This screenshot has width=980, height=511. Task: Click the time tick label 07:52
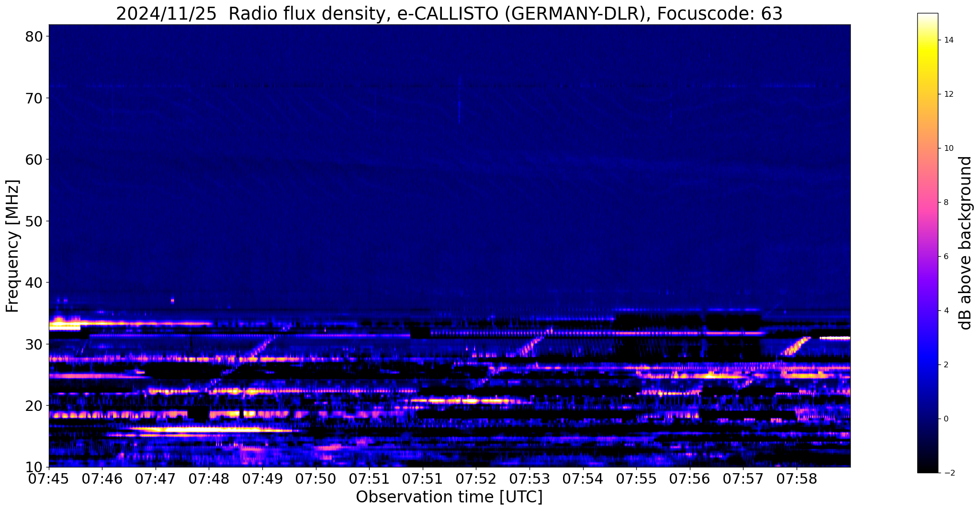coord(476,479)
